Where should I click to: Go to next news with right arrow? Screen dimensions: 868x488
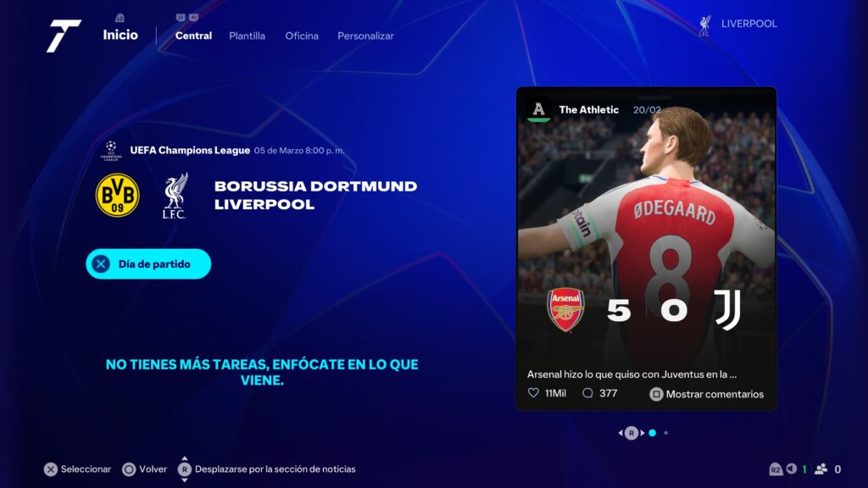pyautogui.click(x=643, y=433)
